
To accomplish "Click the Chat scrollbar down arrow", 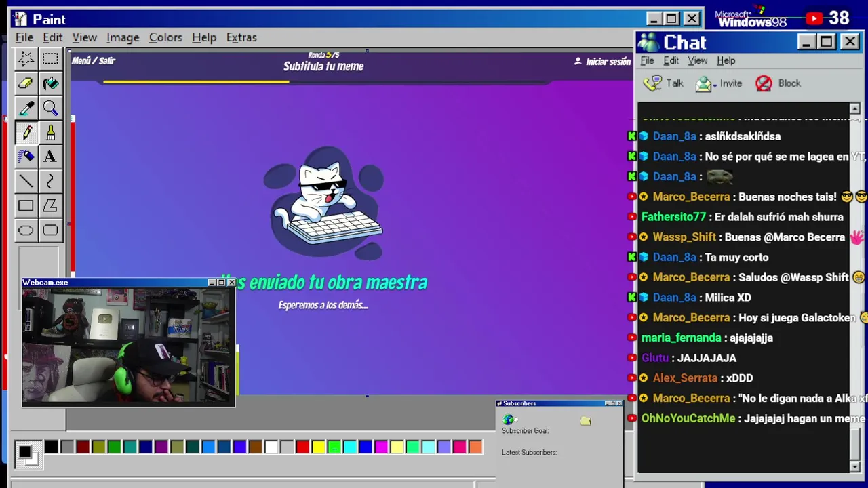I will [x=854, y=466].
